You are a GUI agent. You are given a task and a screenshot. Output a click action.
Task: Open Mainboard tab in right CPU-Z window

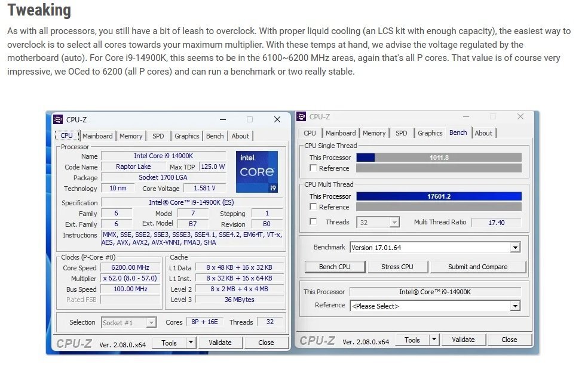point(341,133)
